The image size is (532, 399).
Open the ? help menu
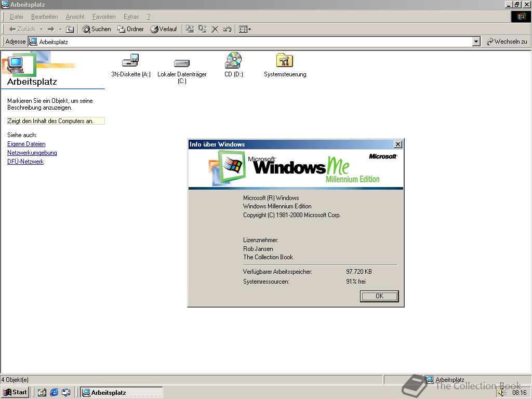click(149, 17)
